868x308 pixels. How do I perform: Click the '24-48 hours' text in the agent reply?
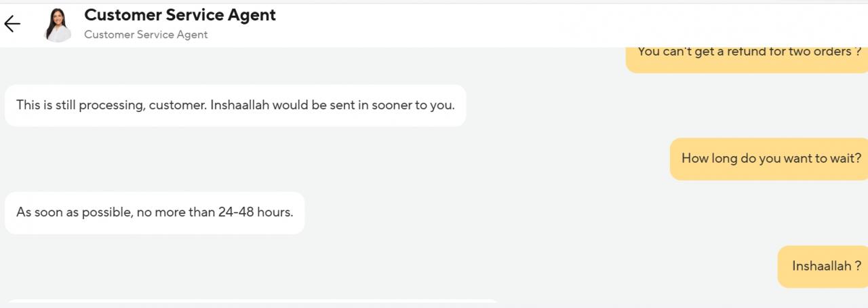(x=256, y=212)
